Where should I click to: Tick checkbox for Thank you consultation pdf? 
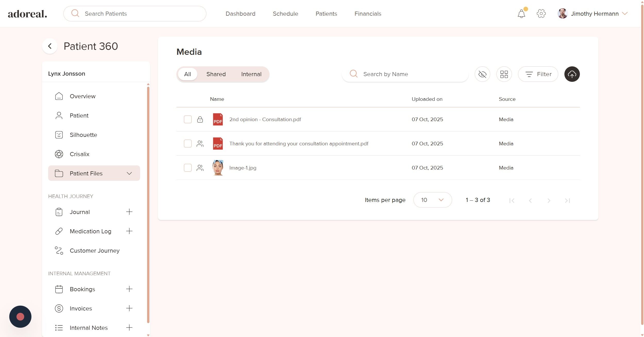[188, 144]
